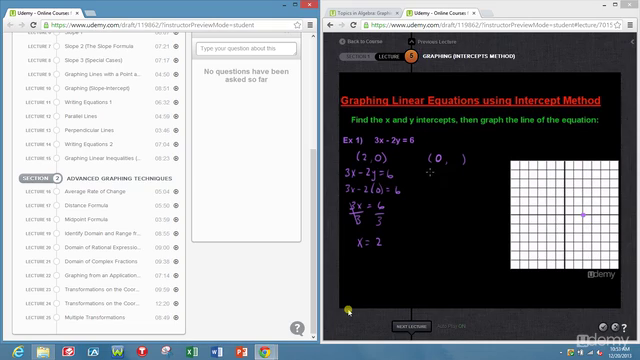This screenshot has height=360, width=640.
Task: Close the Topics in Algebra tab
Action: pyautogui.click(x=397, y=13)
